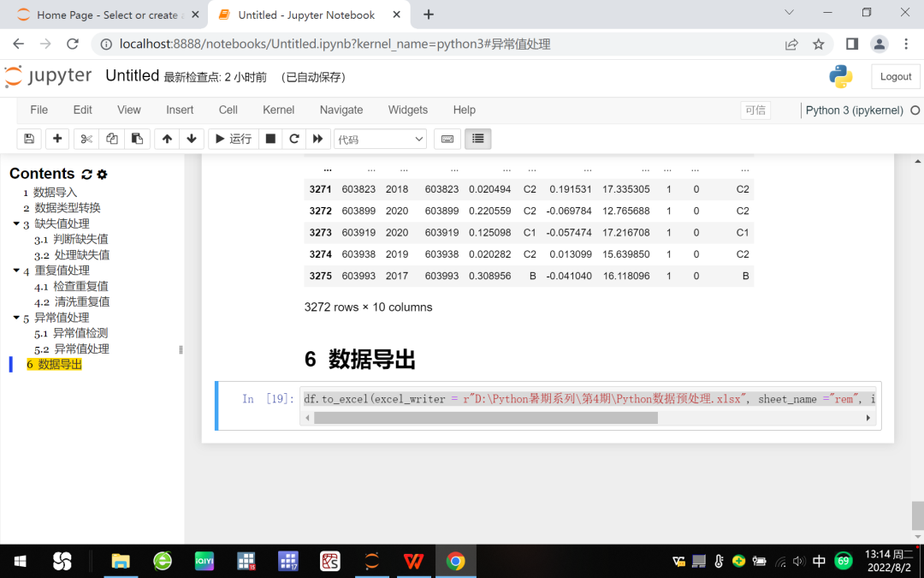This screenshot has height=578, width=924.
Task: Open a new browser tab
Action: point(429,15)
